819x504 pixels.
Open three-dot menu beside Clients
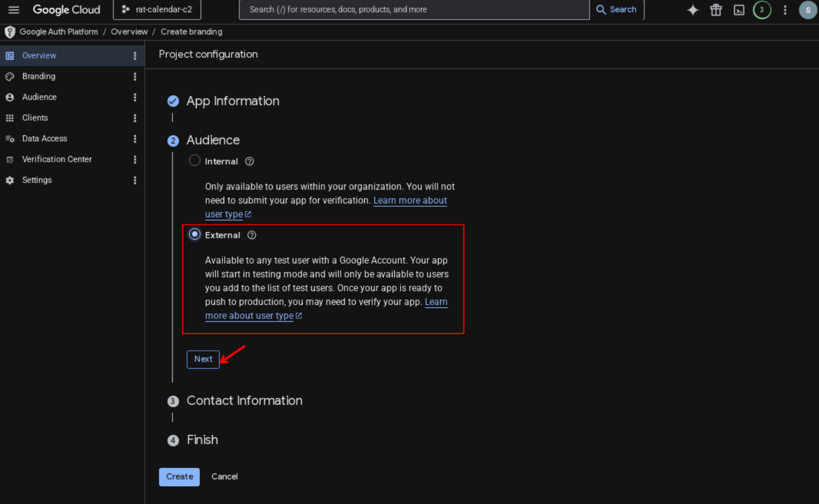click(x=135, y=118)
